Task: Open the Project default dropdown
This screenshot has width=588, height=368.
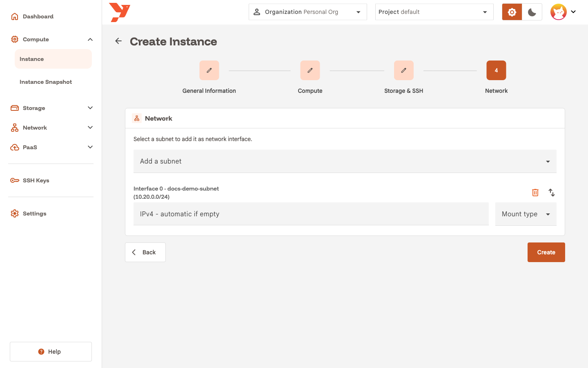Action: 434,12
